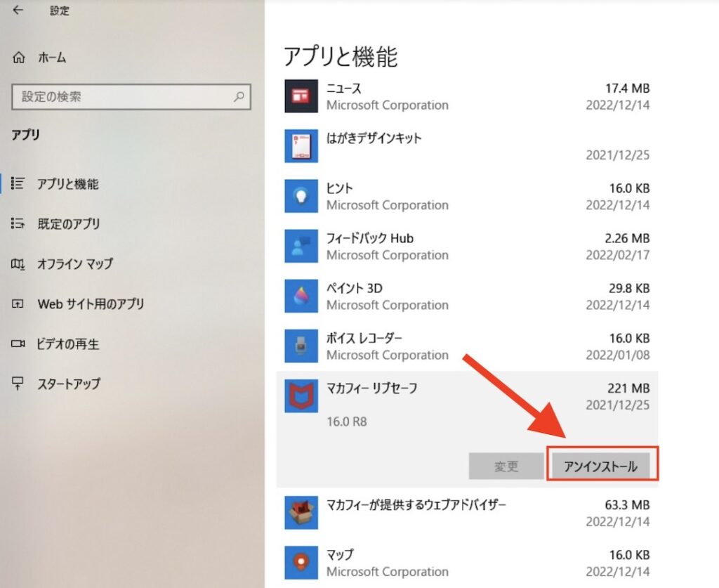Viewport: 719px width, 588px height.
Task: Click the アンインストール button for McAfee
Action: point(601,465)
